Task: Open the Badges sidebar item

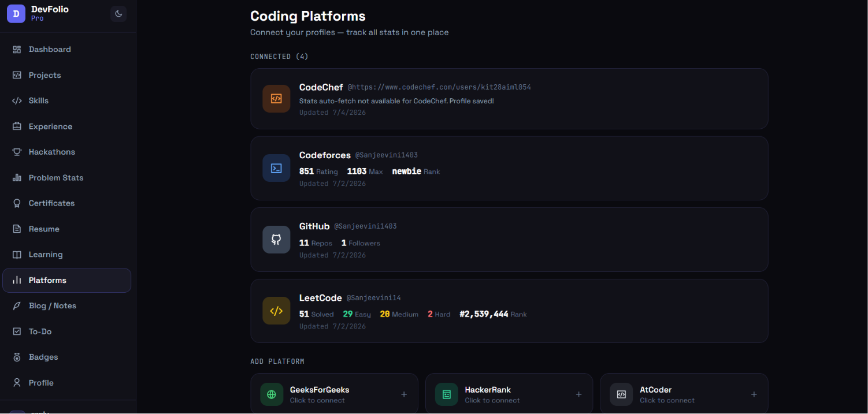Action: 67,357
